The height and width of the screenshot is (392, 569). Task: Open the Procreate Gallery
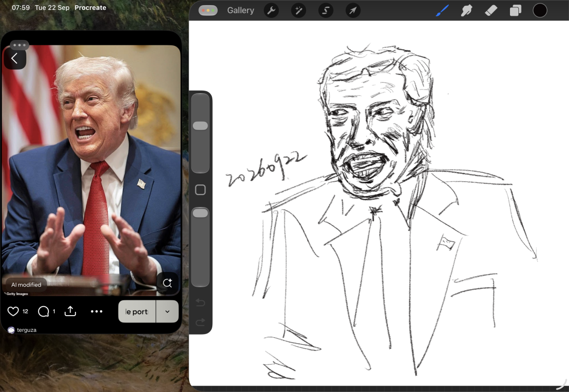point(240,11)
